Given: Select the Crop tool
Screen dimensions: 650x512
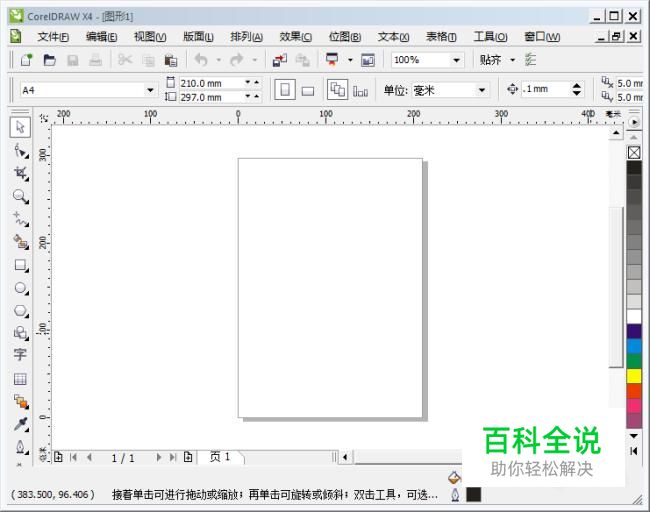Looking at the screenshot, I should click(x=20, y=173).
